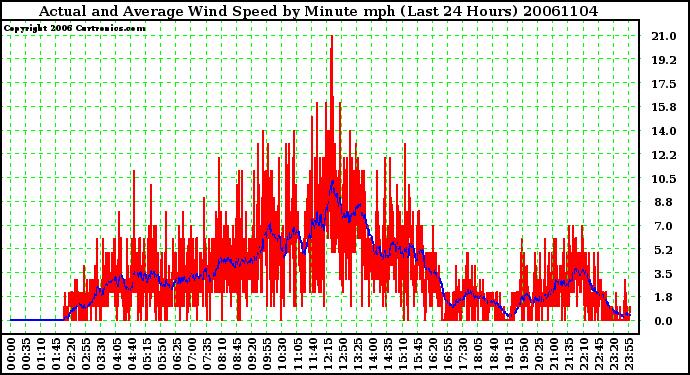Click the 17:30 time label

pyautogui.click(x=463, y=354)
